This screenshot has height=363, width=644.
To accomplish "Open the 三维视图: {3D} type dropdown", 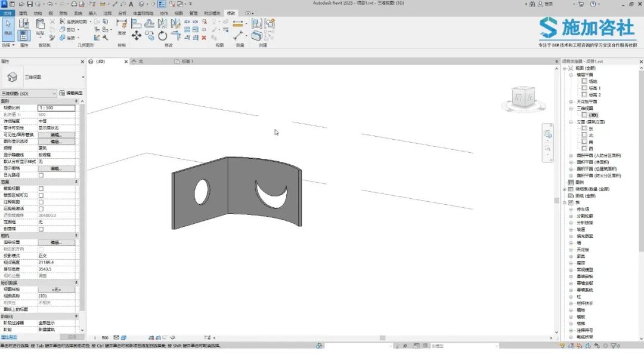I will click(x=54, y=94).
